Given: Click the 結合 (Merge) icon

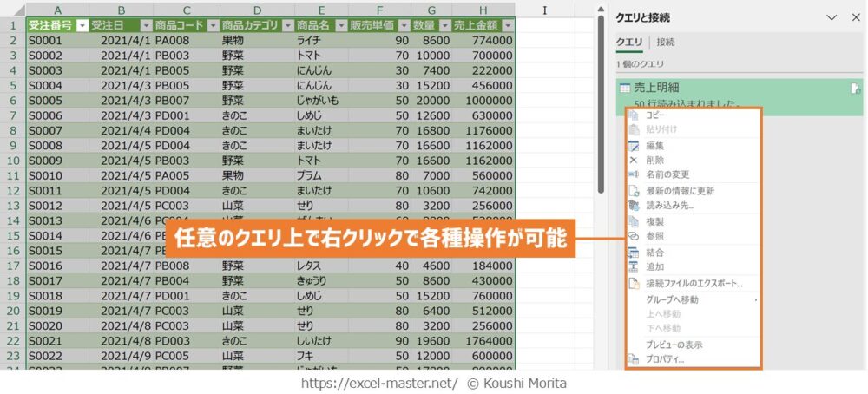Looking at the screenshot, I should pos(634,253).
